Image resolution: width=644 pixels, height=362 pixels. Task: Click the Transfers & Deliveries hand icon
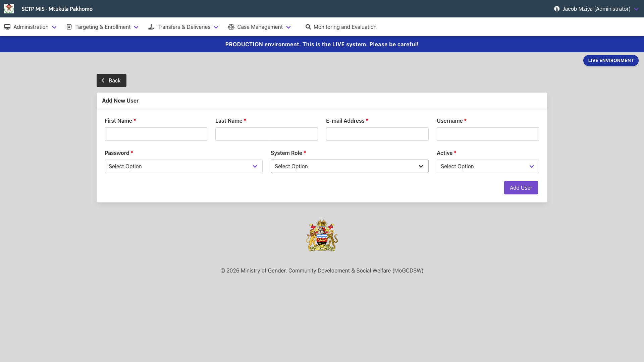(x=151, y=27)
